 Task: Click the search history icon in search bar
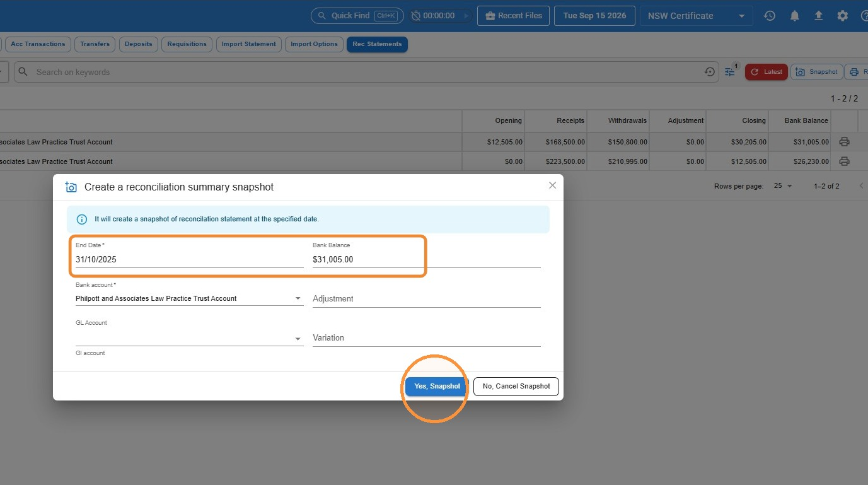click(710, 72)
